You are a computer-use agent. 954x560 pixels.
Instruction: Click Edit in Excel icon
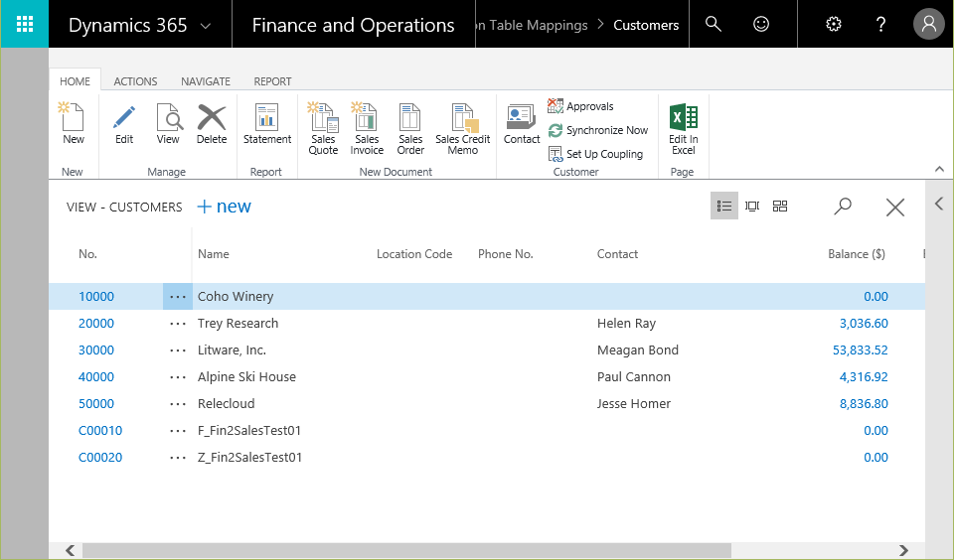684,129
